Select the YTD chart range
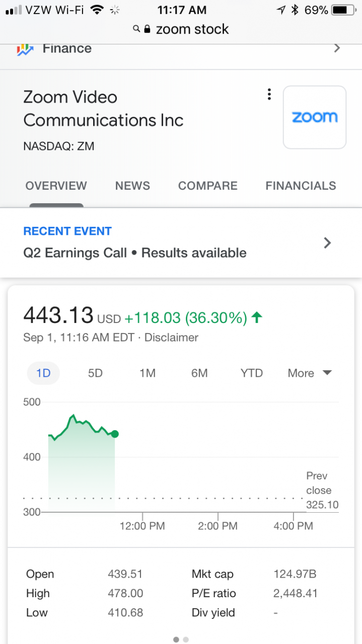This screenshot has width=362, height=644. coord(252,373)
